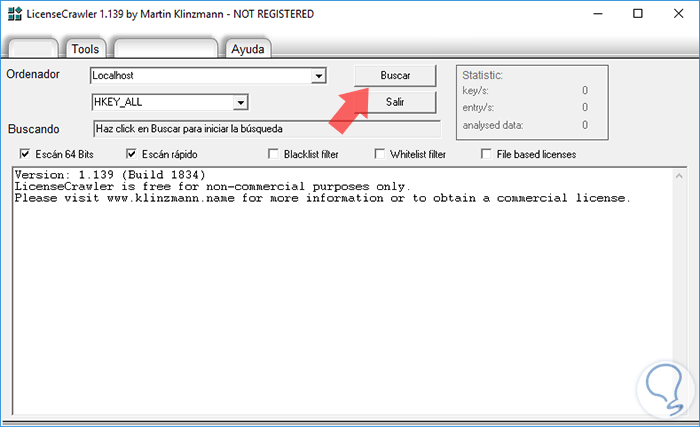Viewport: 700px width, 427px height.
Task: Click the www.klinzmann.name text in output
Action: click(x=171, y=198)
